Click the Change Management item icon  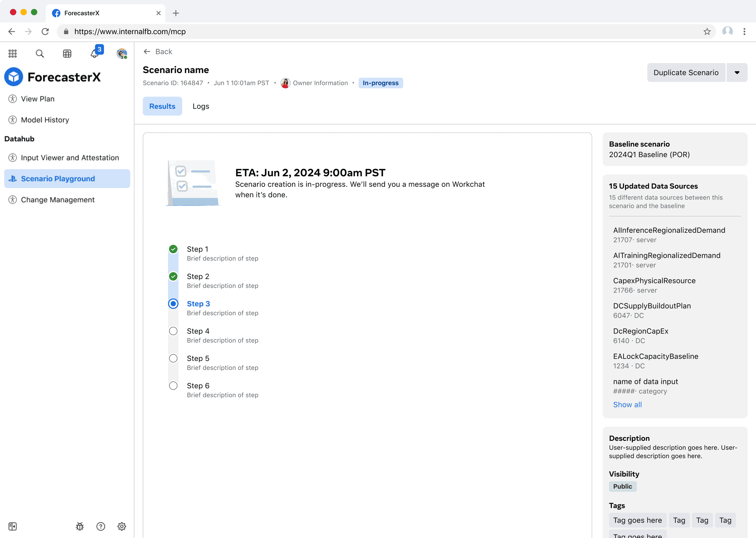(13, 199)
